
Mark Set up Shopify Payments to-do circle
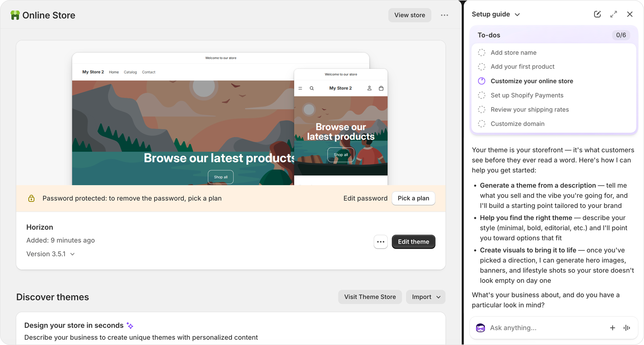pyautogui.click(x=481, y=95)
